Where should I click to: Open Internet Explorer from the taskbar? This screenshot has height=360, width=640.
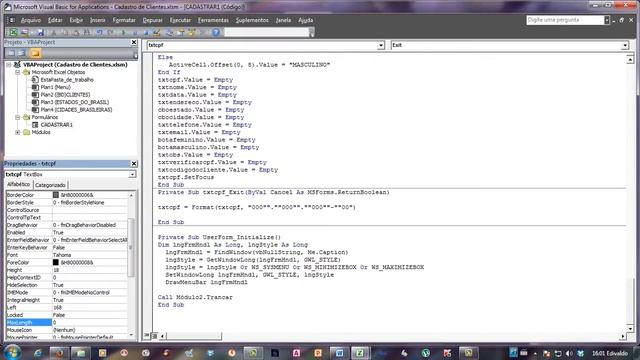coord(38,353)
